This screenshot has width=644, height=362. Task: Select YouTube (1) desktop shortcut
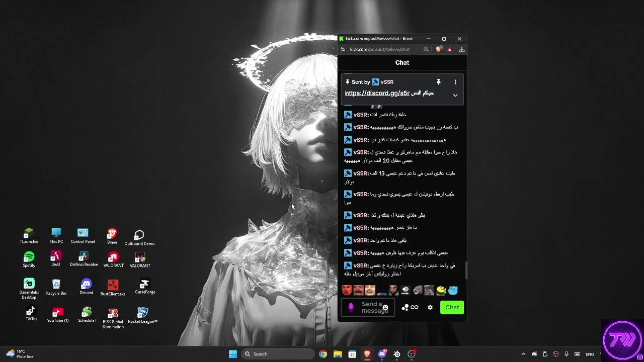[58, 315]
